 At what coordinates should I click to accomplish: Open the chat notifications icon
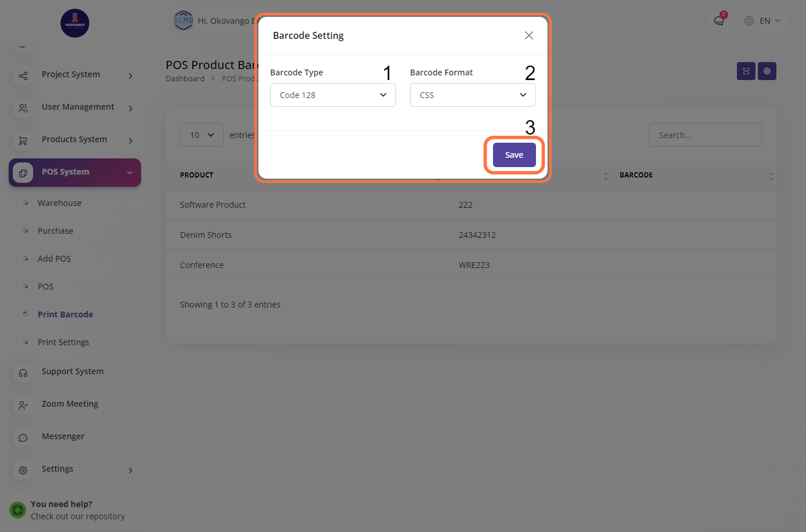(719, 21)
